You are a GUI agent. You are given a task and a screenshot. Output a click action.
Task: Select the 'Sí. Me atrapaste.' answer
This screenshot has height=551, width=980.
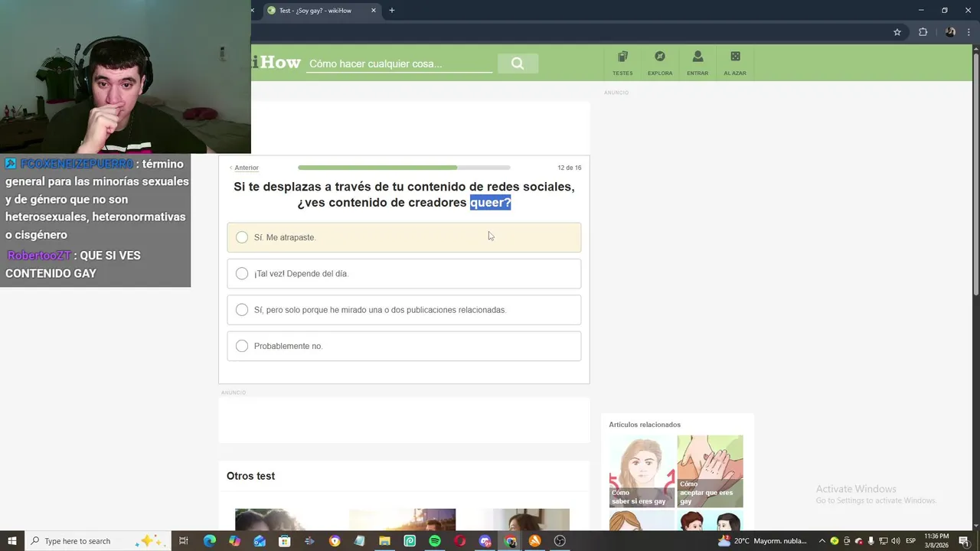(404, 237)
